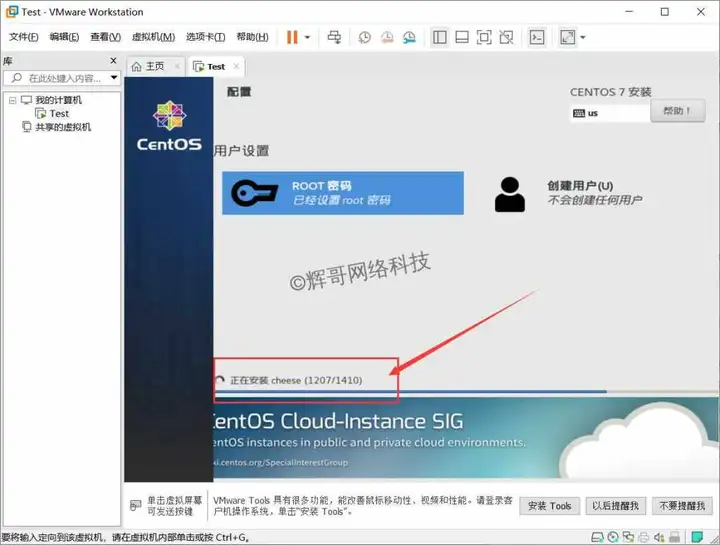
Task: Open the 选项卡(T) menu
Action: (x=205, y=37)
